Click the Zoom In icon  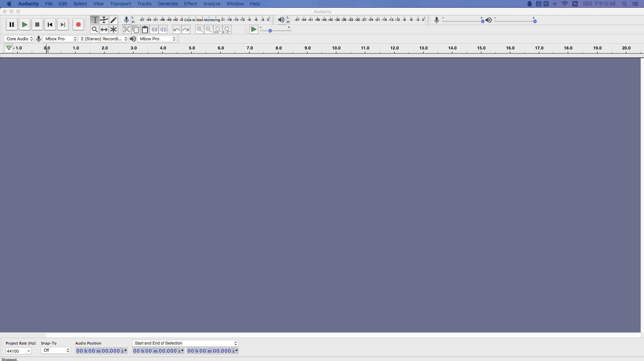point(200,30)
